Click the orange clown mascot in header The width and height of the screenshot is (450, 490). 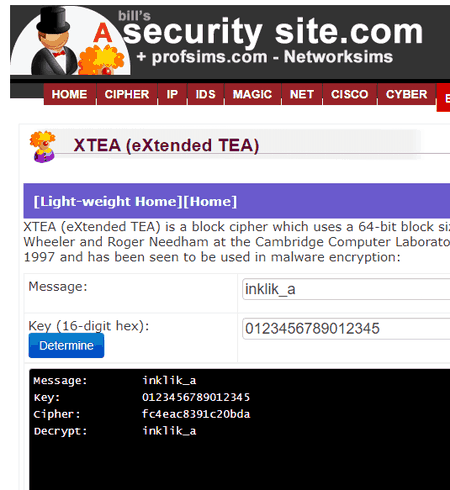click(x=101, y=60)
